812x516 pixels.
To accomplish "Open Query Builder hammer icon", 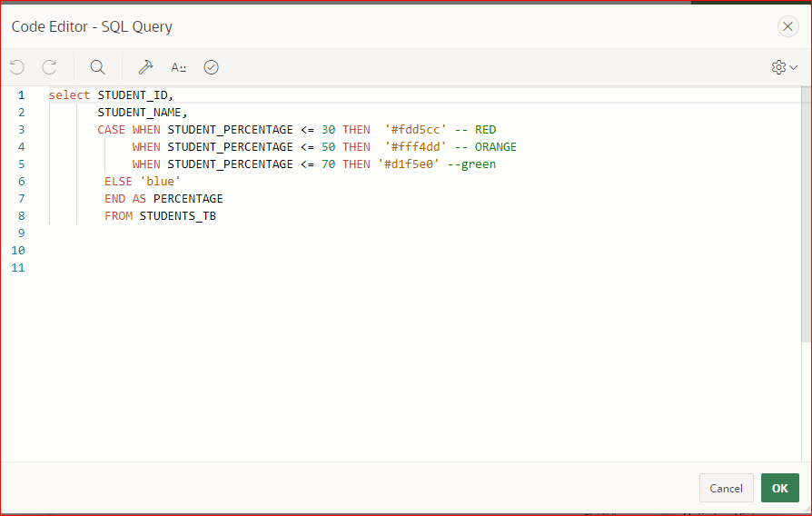I will click(145, 67).
